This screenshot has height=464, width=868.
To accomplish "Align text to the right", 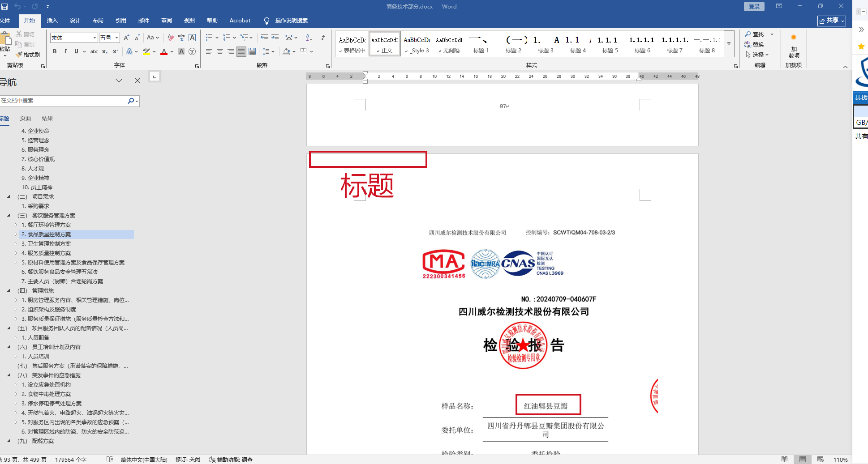I will (x=231, y=51).
